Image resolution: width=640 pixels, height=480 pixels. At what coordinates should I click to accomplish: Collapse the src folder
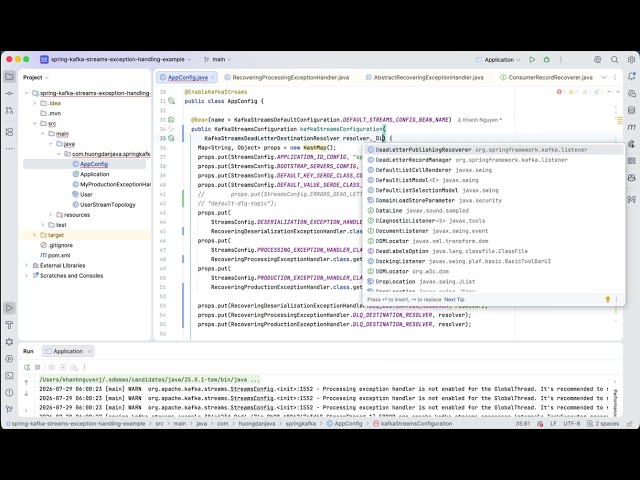pos(35,123)
